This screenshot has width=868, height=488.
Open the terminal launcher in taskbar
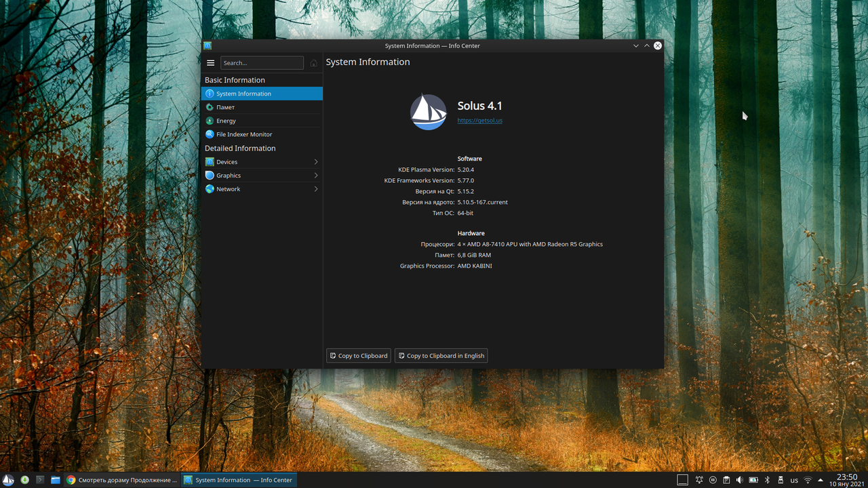click(x=40, y=480)
